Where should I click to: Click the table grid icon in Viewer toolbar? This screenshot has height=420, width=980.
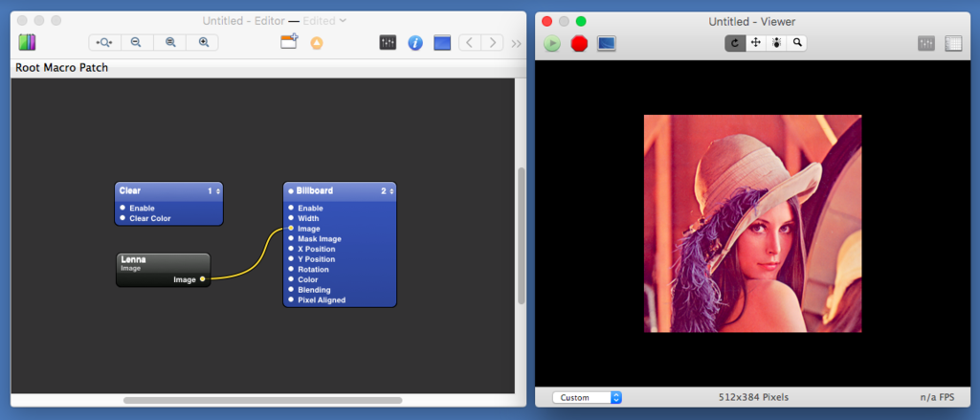pyautogui.click(x=953, y=43)
